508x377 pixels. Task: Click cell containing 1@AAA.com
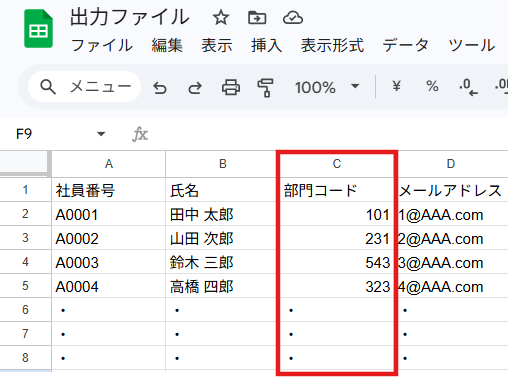(x=451, y=214)
